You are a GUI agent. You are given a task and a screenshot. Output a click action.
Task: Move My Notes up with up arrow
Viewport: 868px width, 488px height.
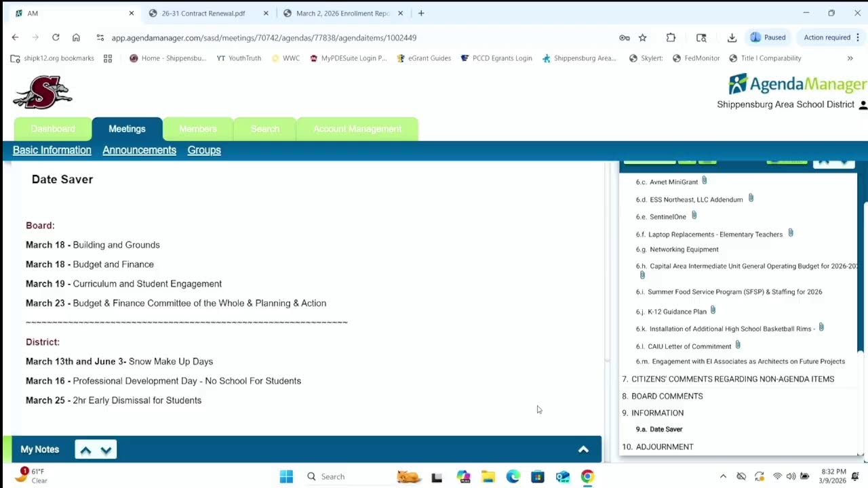tap(85, 450)
